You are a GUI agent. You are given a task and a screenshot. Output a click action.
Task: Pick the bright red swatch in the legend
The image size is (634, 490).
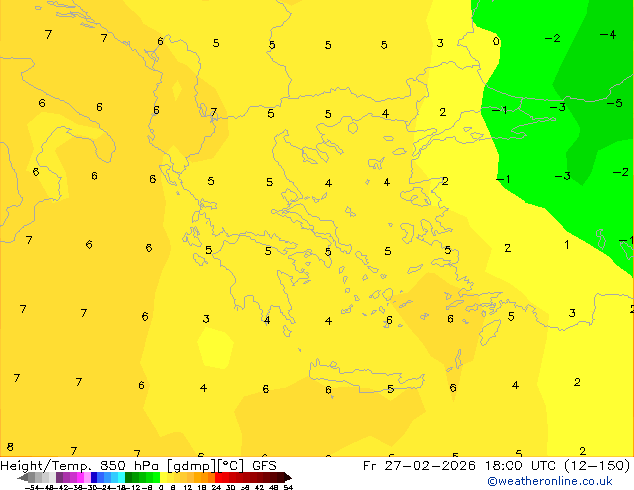218,477
